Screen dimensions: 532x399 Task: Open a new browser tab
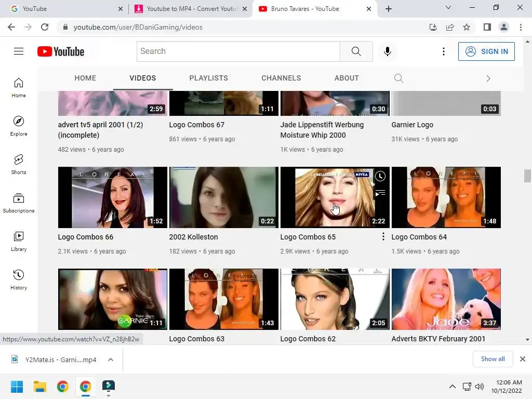coord(389,9)
